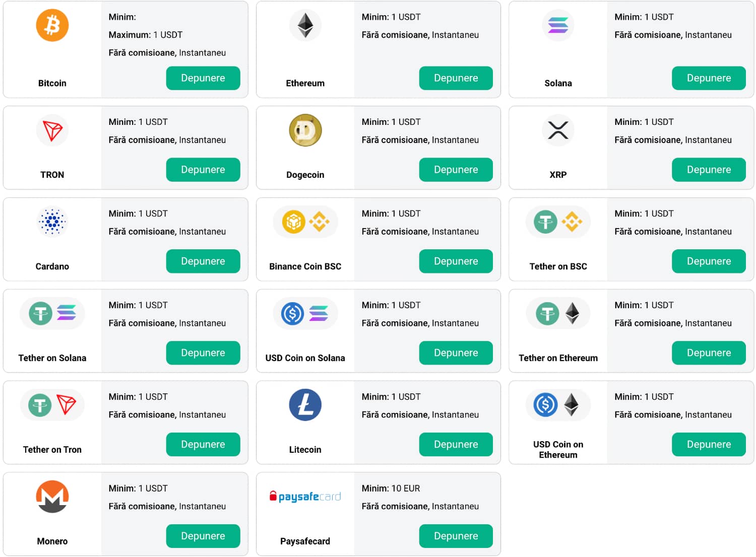Select the USD Coin on Ethereum label

pyautogui.click(x=558, y=450)
